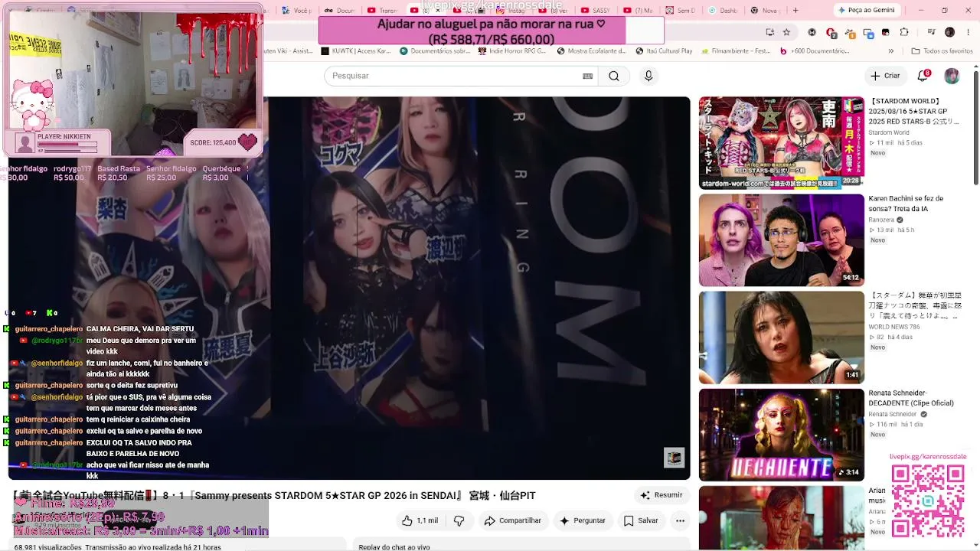
Task: Open the Mostra Ecofalante bookmark
Action: point(592,51)
